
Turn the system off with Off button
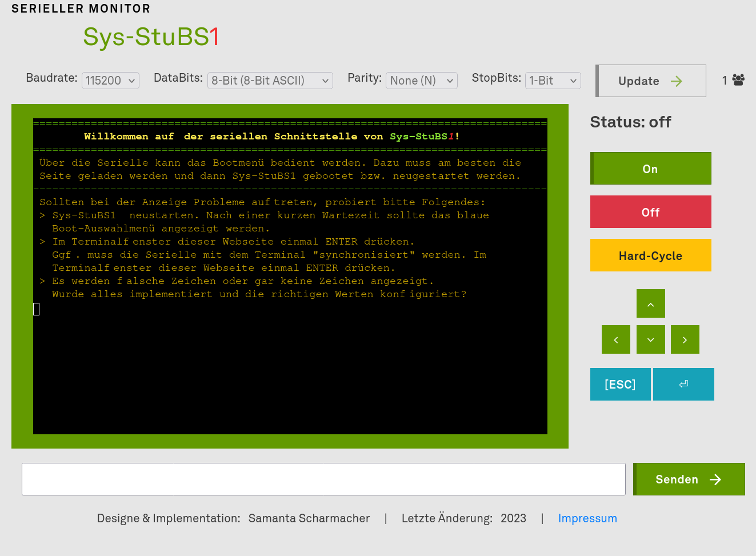click(651, 212)
